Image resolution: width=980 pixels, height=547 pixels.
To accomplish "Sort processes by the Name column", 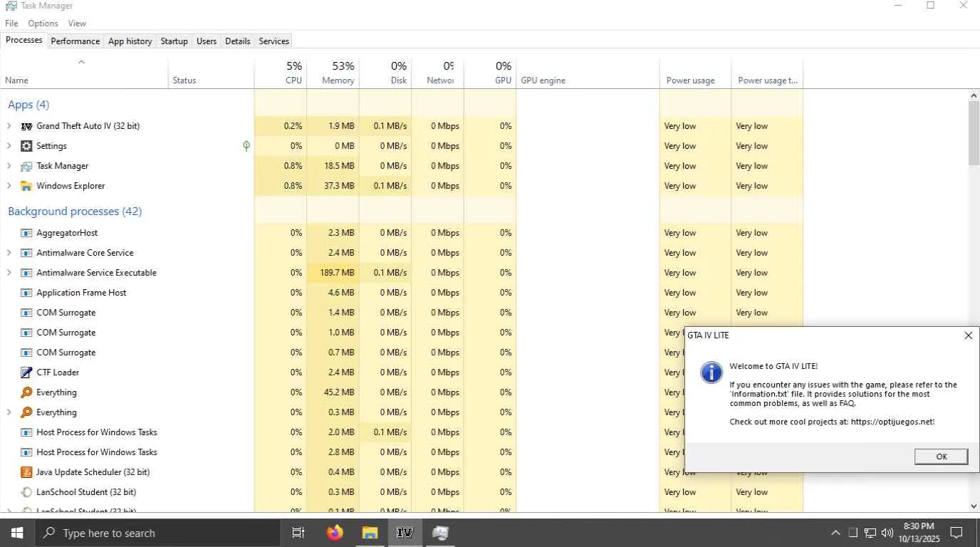I will pos(84,72).
